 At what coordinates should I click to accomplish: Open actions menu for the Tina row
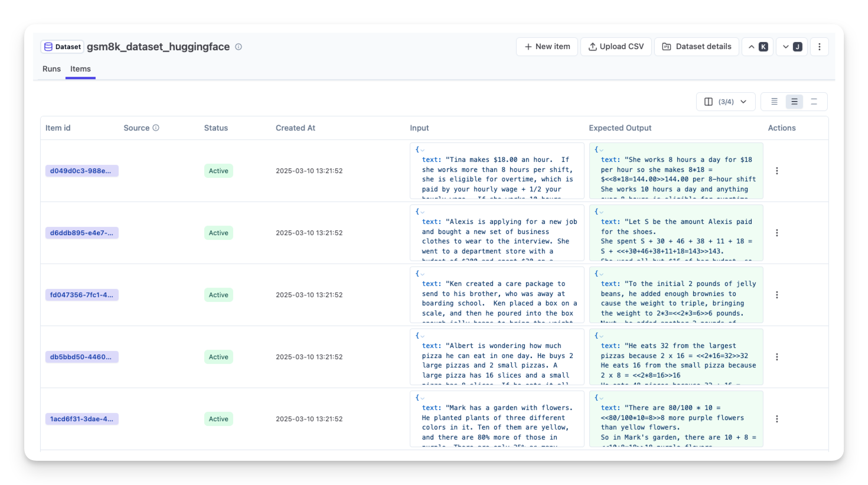point(776,171)
